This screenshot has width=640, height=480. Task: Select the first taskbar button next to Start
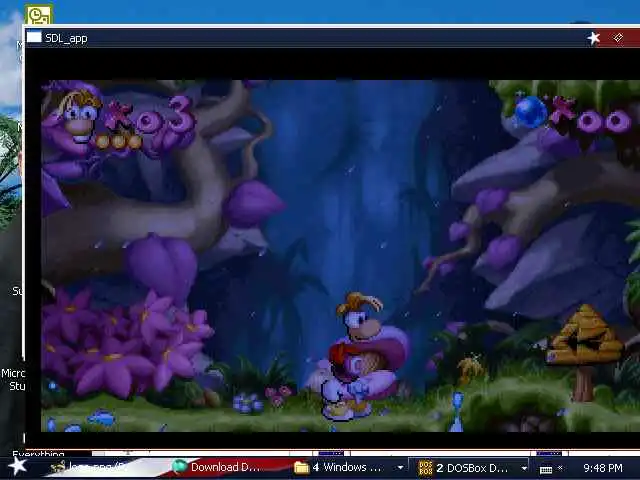click(x=98, y=467)
